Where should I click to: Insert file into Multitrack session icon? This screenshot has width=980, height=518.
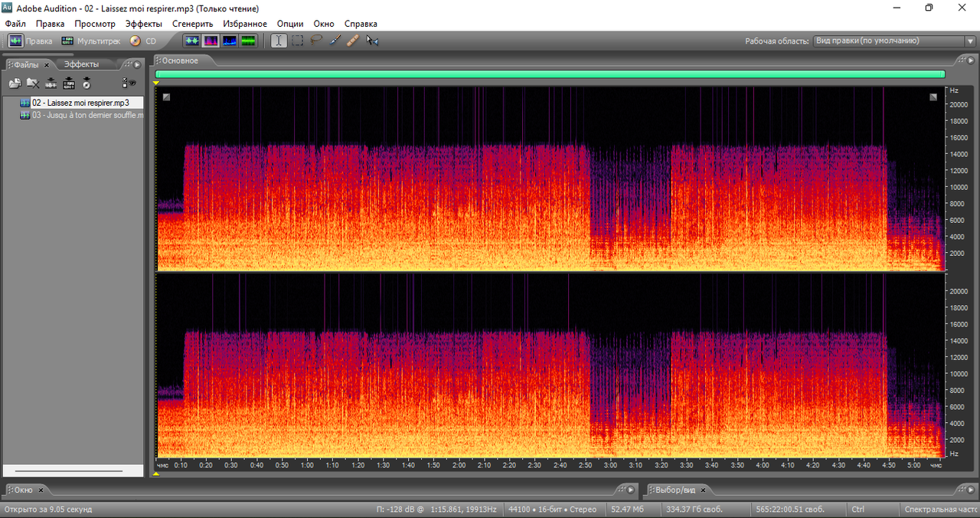pos(51,83)
